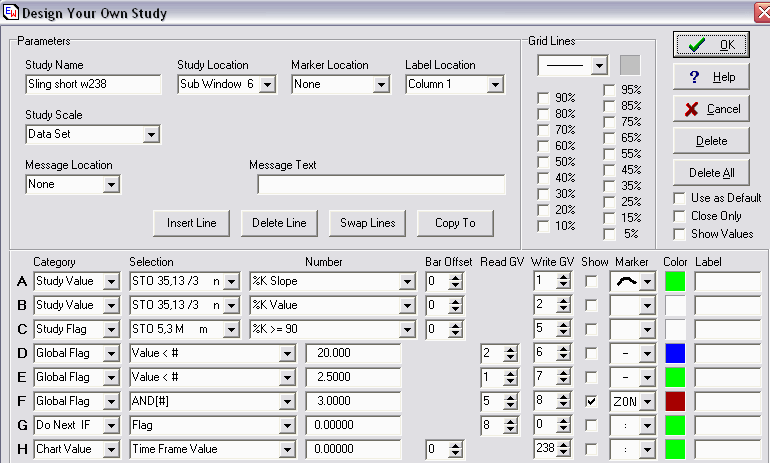Viewport: 770px width, 463px height.
Task: Click row A Label input field
Action: (728, 282)
